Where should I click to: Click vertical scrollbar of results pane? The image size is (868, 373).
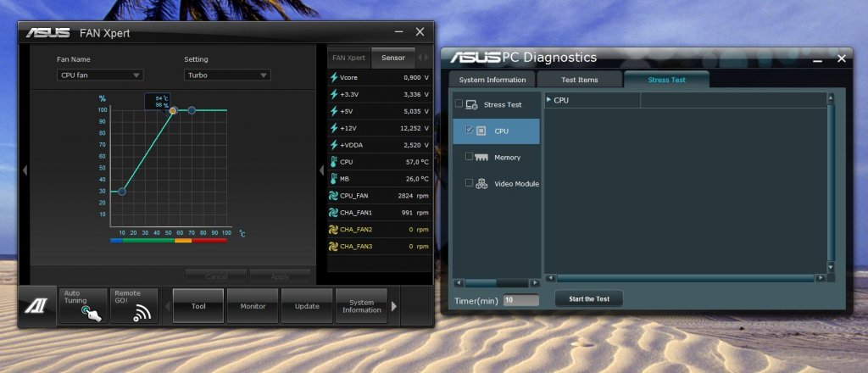(x=831, y=182)
